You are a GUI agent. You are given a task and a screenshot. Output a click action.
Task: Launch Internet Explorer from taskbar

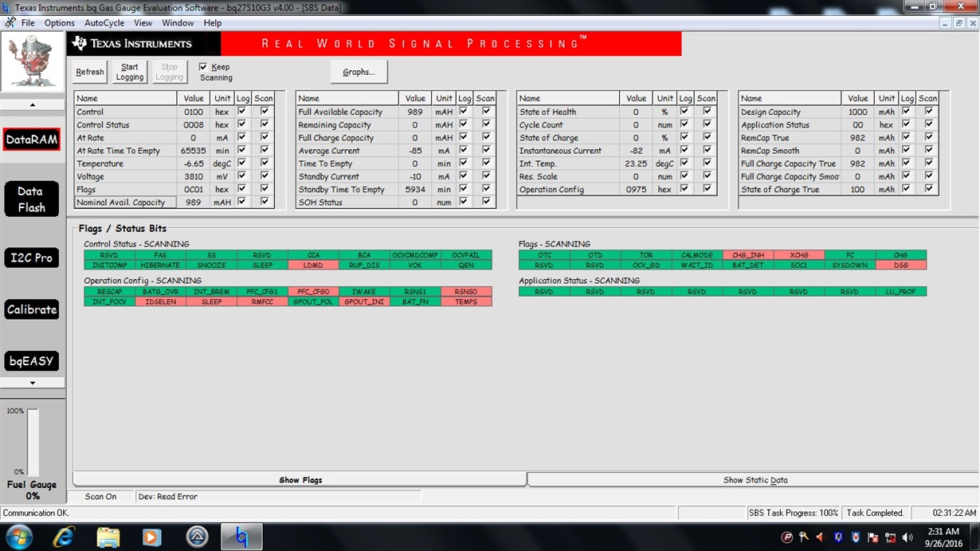(x=64, y=537)
